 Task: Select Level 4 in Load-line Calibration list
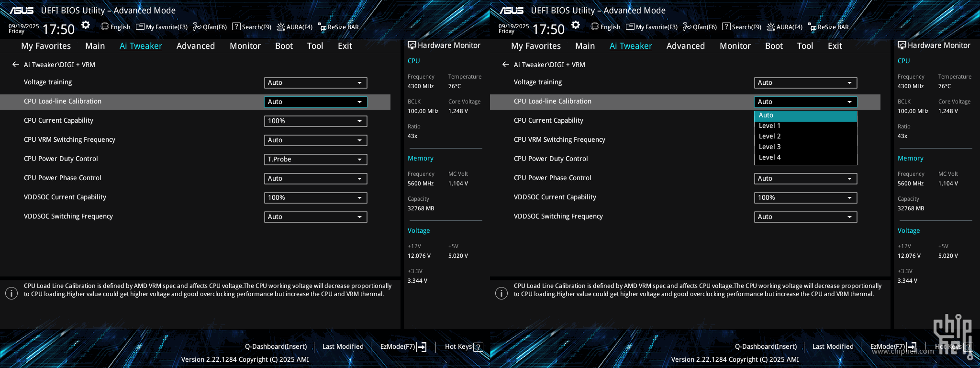click(x=806, y=157)
